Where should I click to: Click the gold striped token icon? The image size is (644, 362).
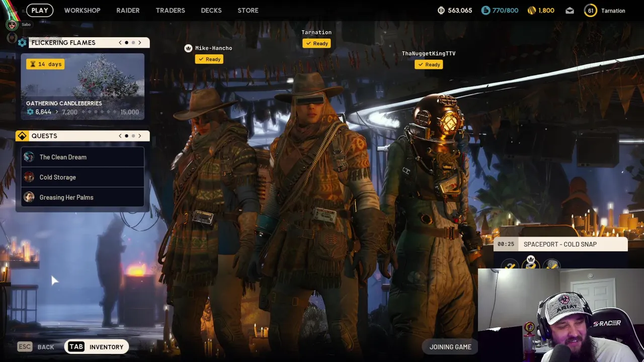pos(532,11)
